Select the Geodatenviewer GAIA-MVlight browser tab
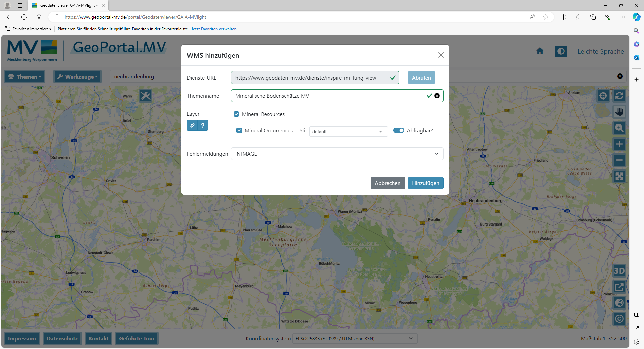 click(68, 5)
